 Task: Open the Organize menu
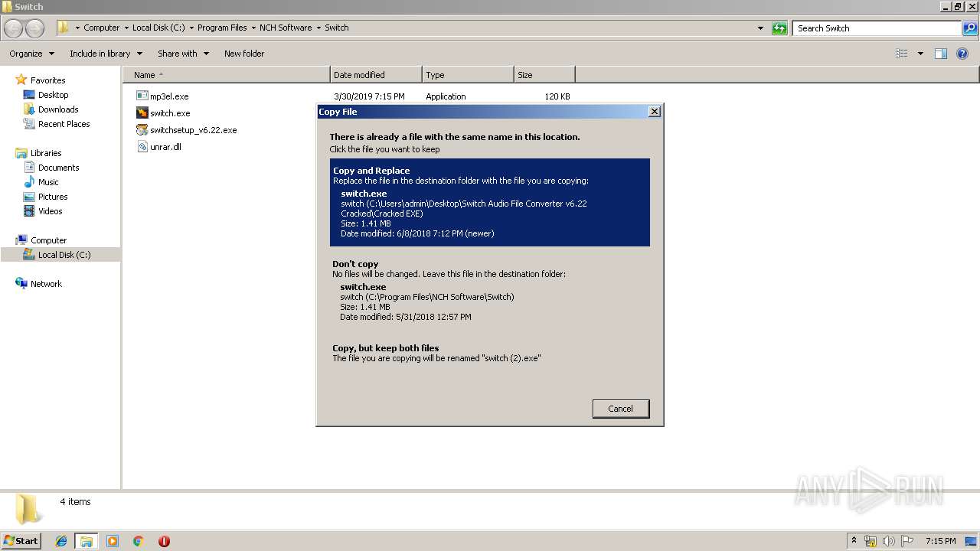(x=31, y=54)
